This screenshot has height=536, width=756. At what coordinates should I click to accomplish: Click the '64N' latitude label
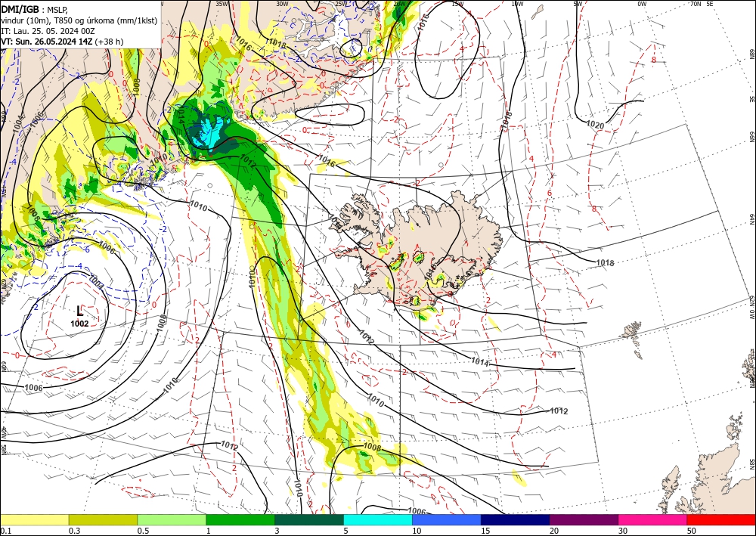[x=751, y=219]
